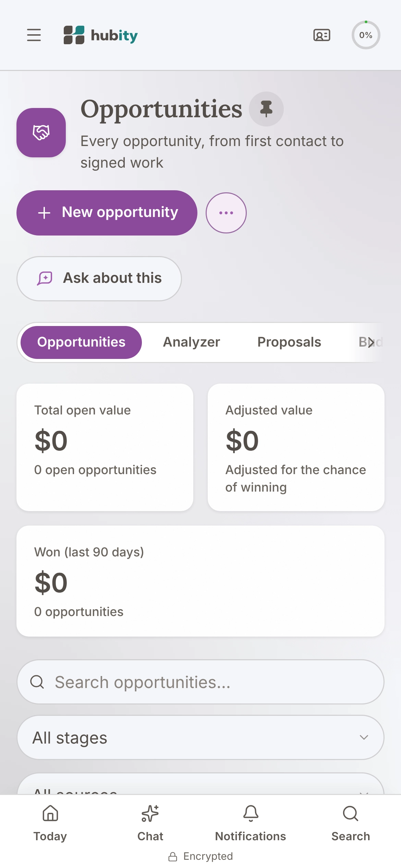Viewport: 401px width, 868px height.
Task: Create a new opportunity
Action: (x=107, y=213)
